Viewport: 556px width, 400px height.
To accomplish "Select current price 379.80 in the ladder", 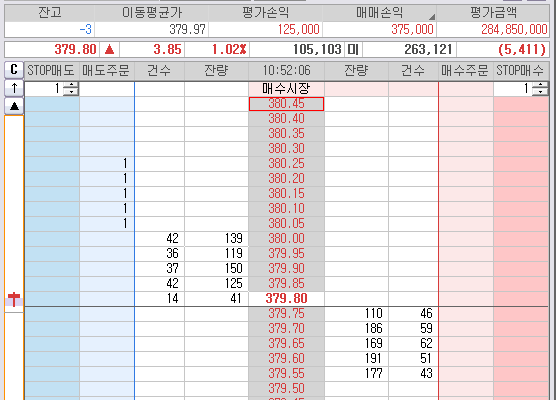I will pos(286,299).
